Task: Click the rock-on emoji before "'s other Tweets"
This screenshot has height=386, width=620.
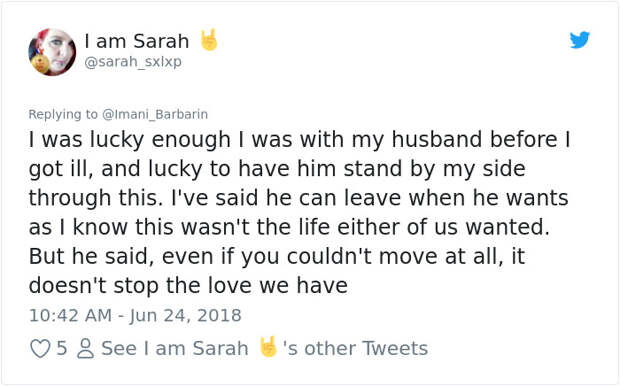Action: coord(268,347)
